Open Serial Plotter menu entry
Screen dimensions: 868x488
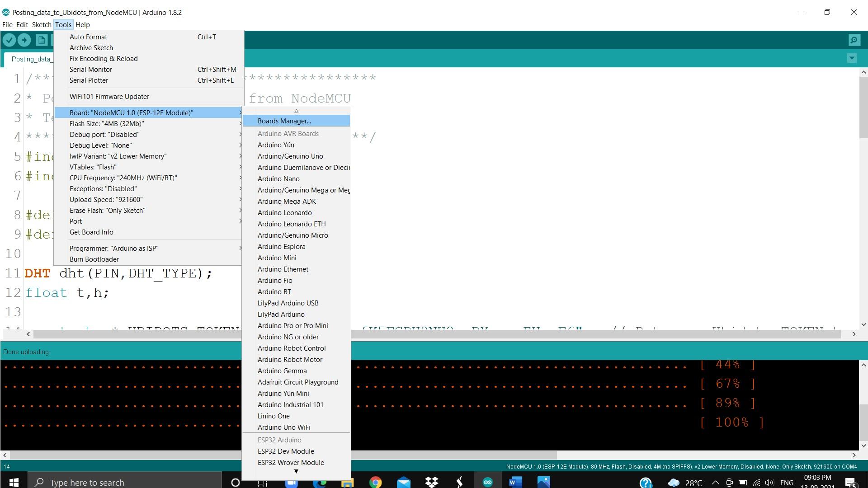(x=149, y=80)
